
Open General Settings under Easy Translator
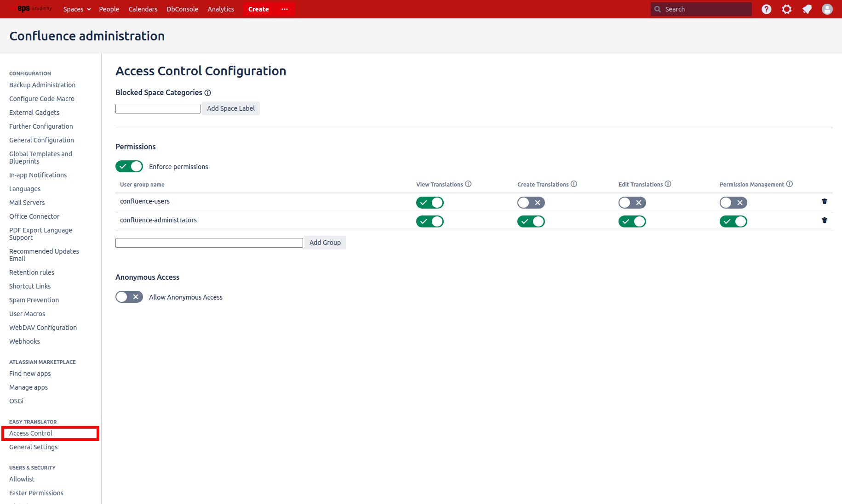pos(33,447)
